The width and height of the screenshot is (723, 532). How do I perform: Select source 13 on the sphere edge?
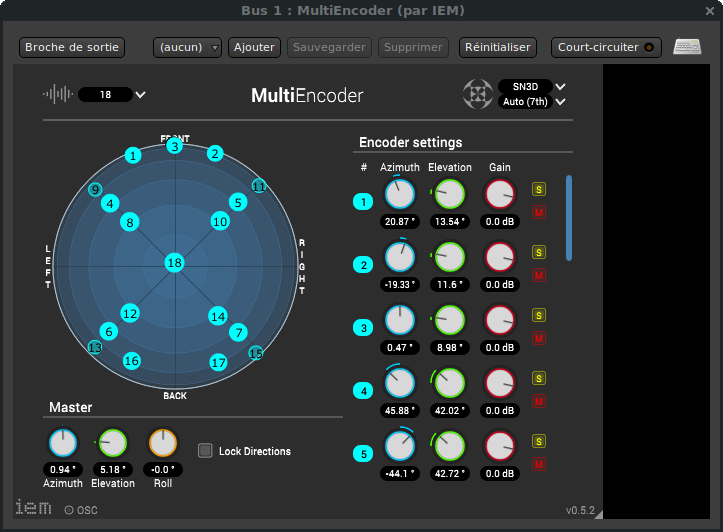click(x=95, y=347)
